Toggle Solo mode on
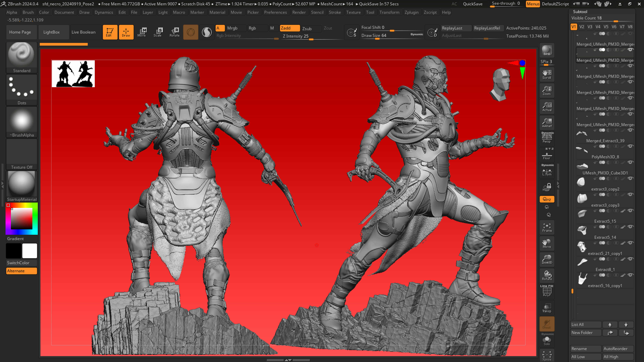The width and height of the screenshot is (644, 362). [547, 340]
